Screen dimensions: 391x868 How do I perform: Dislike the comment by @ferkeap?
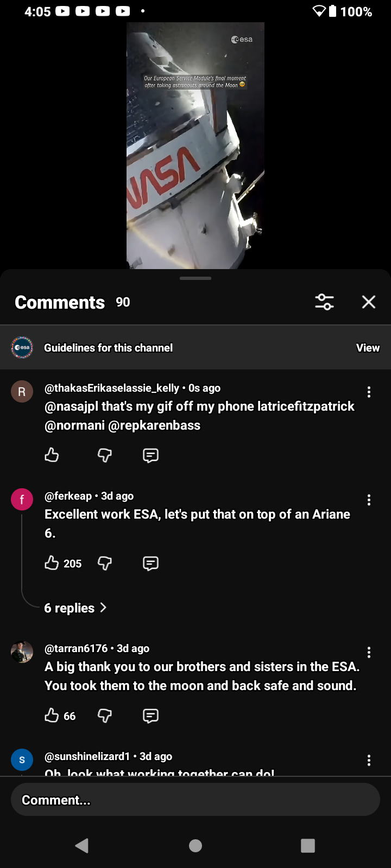[x=105, y=563]
